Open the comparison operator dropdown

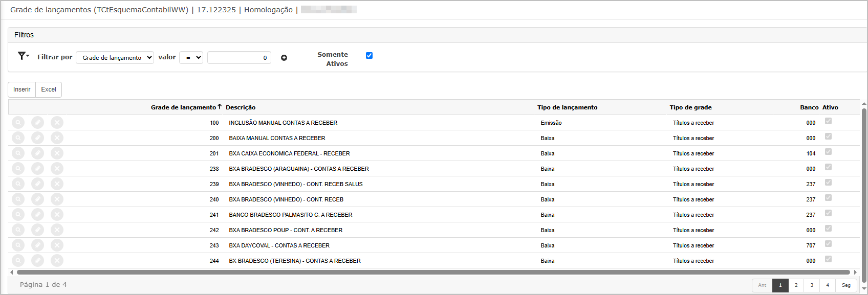[x=191, y=58]
